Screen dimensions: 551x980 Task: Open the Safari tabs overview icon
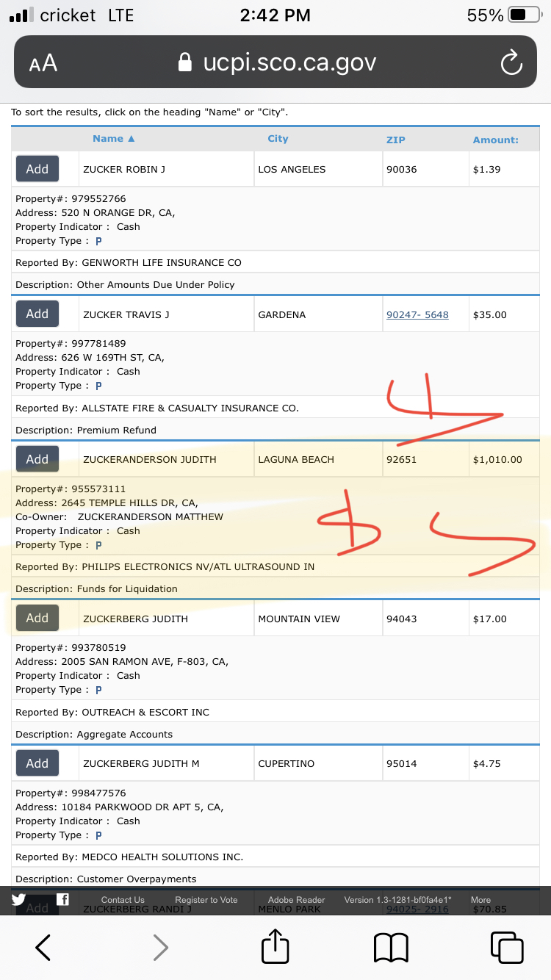point(507,947)
